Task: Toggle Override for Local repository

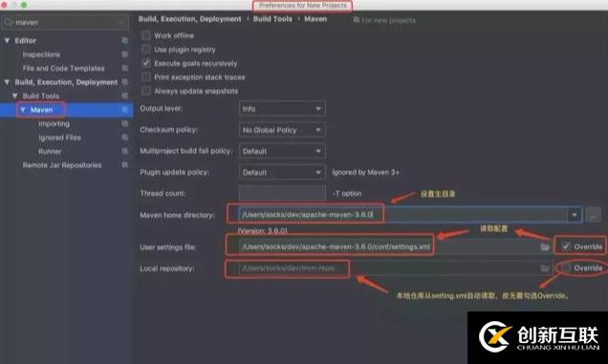Action: pos(566,268)
